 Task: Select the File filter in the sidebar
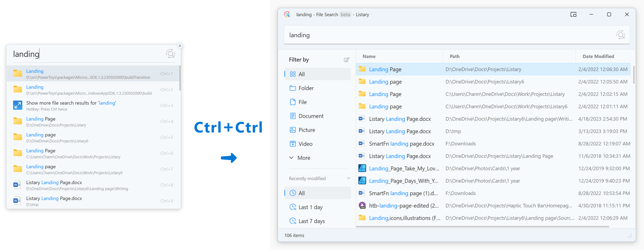coord(302,102)
